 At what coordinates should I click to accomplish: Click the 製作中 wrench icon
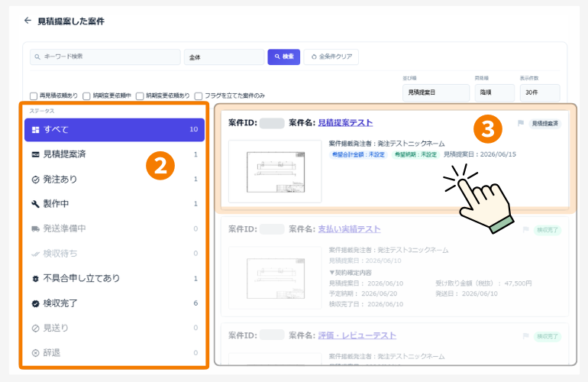(36, 204)
